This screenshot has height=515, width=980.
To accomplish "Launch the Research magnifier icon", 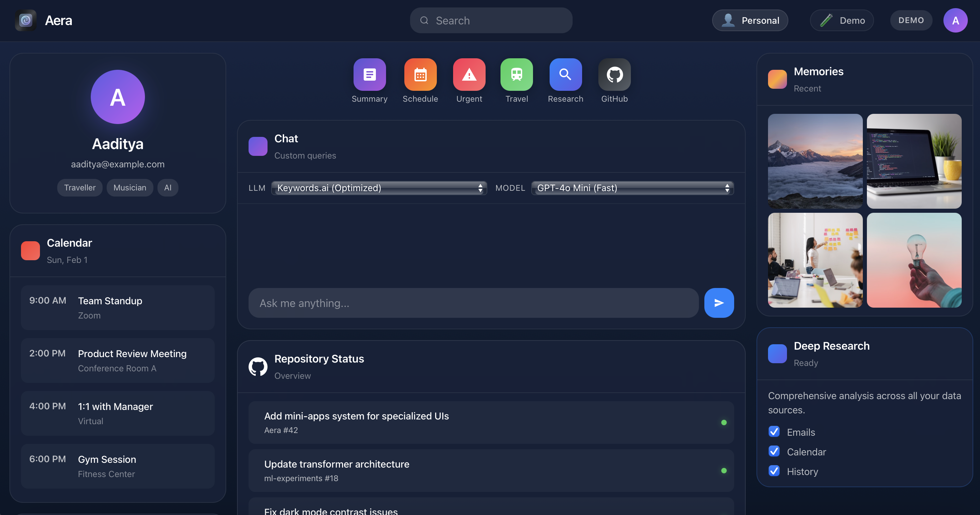I will (565, 75).
